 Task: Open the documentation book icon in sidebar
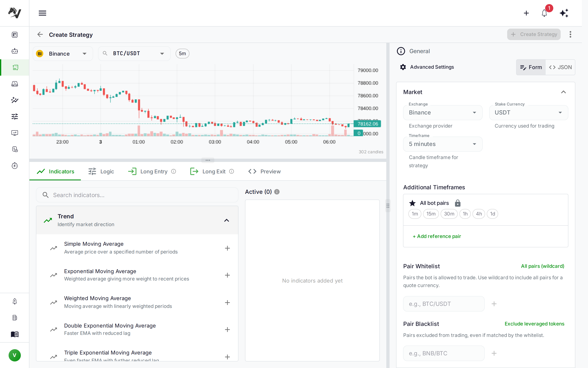pos(14,334)
